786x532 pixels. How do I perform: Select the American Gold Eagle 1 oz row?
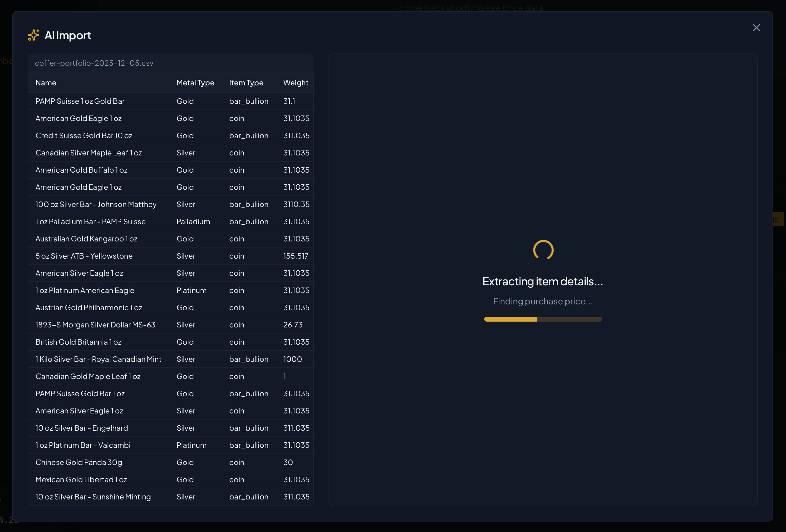[135, 118]
